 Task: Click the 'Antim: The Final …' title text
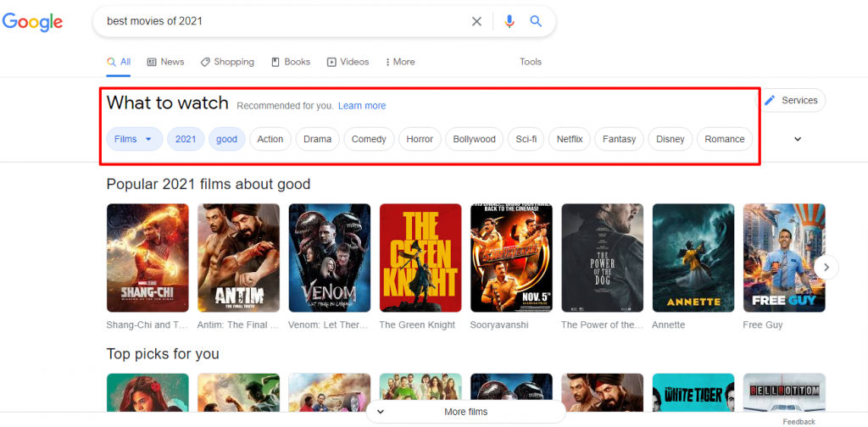coord(238,324)
